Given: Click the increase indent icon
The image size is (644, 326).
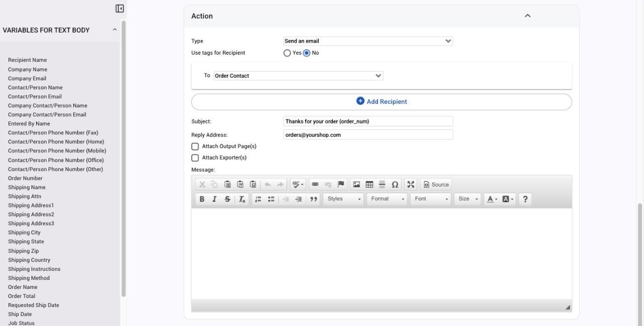Looking at the screenshot, I should [299, 199].
